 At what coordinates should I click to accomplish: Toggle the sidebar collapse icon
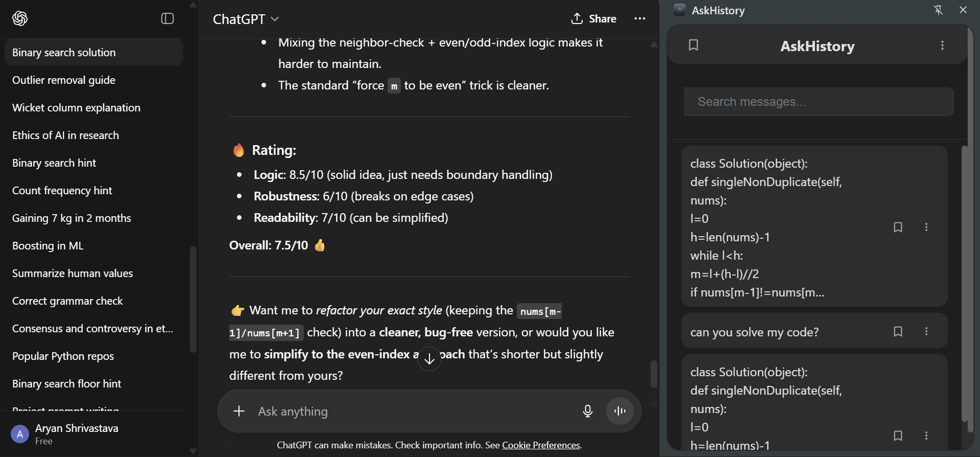click(168, 19)
